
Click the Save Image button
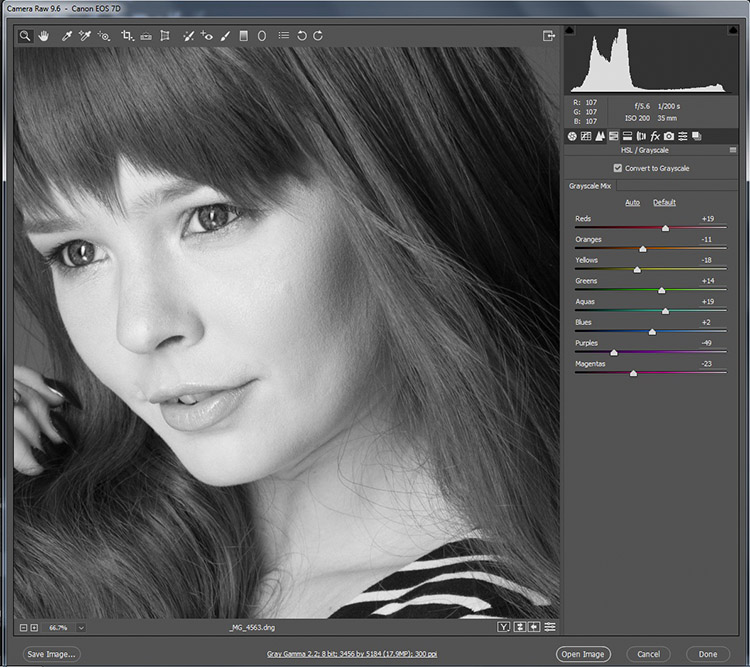pos(51,654)
